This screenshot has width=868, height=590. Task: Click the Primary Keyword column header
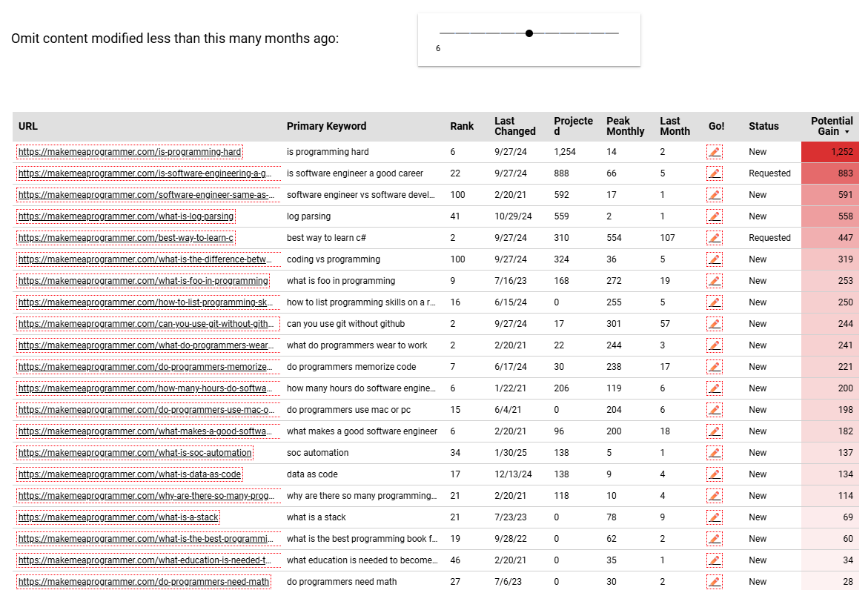[326, 126]
